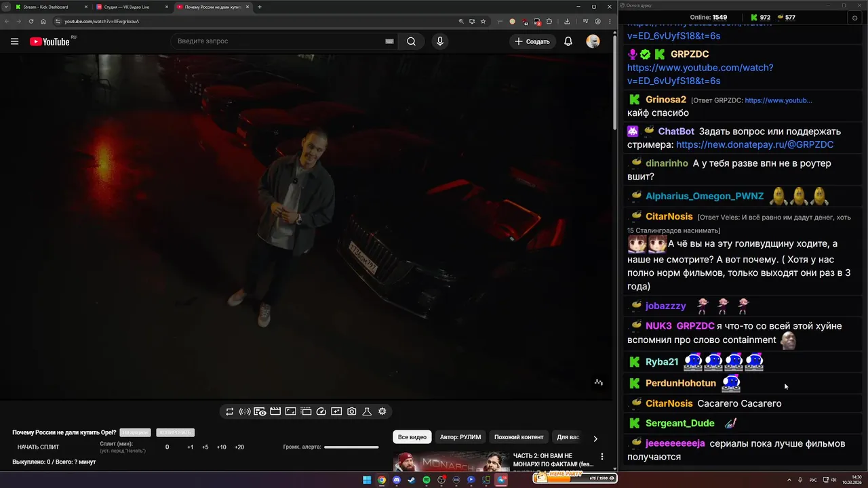Click the ambient mode icon on the video corner
Image resolution: width=868 pixels, height=488 pixels.
pos(599,382)
